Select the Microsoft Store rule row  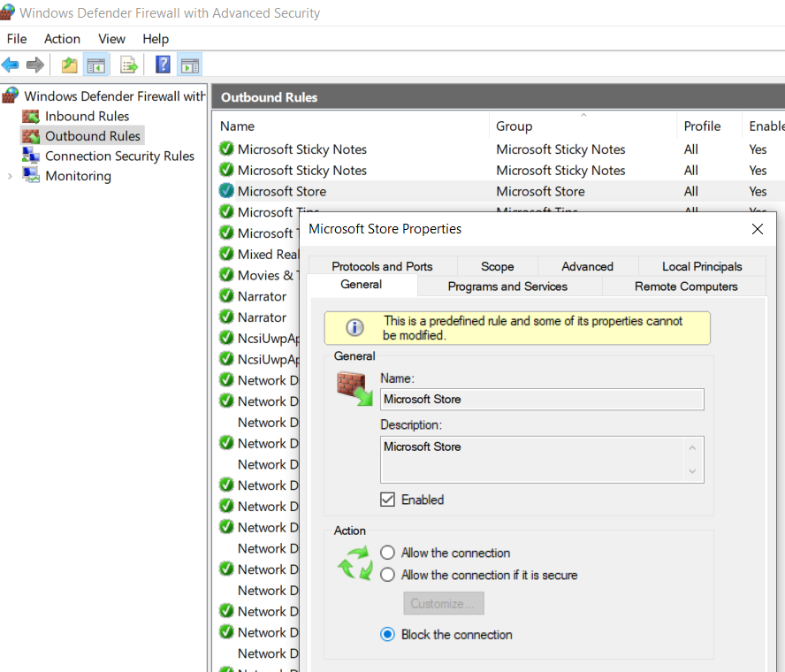pyautogui.click(x=500, y=191)
